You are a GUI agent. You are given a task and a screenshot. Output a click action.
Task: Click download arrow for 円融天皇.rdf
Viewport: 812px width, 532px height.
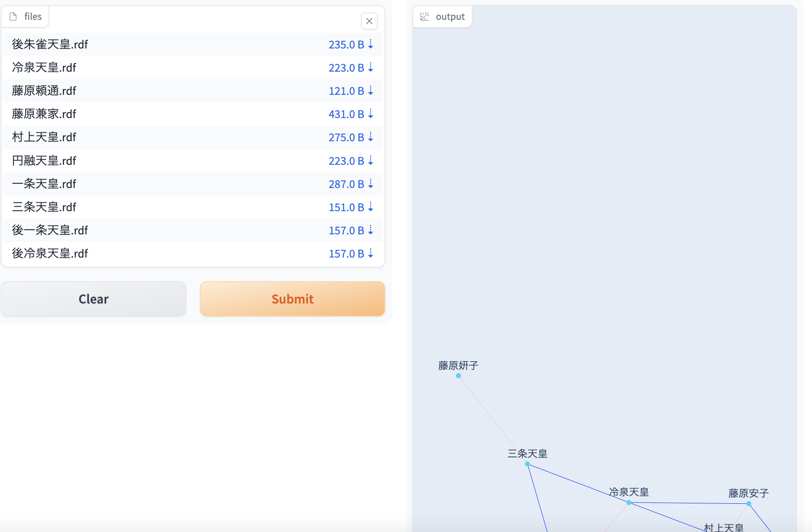pyautogui.click(x=371, y=161)
